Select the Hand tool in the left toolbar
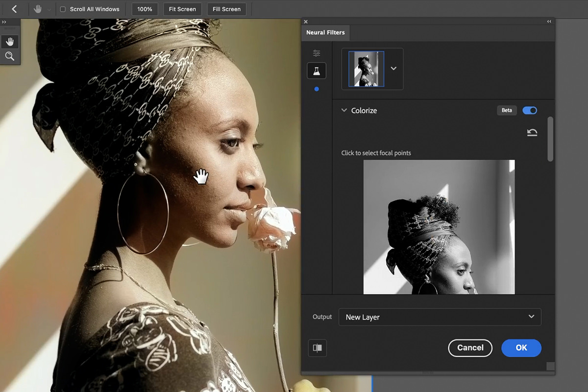Screen dimensions: 588x392 click(10, 41)
